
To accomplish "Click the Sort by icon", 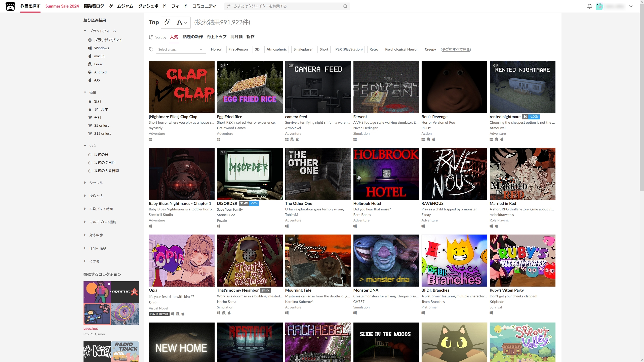I will click(x=151, y=37).
